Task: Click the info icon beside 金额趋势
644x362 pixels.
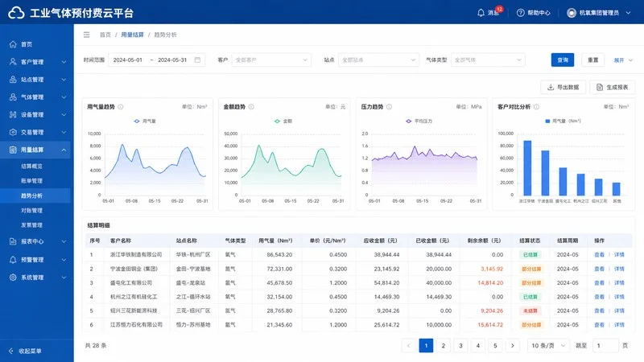Action: click(251, 107)
